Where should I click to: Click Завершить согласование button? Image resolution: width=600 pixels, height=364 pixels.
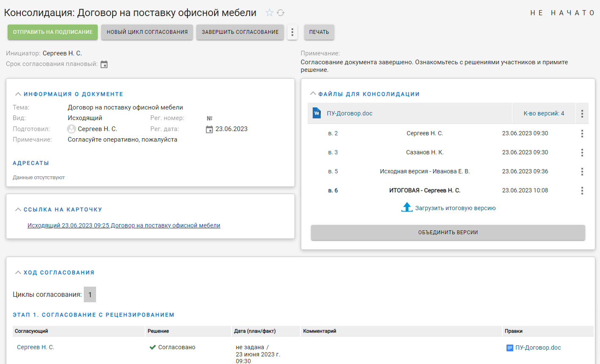240,32
